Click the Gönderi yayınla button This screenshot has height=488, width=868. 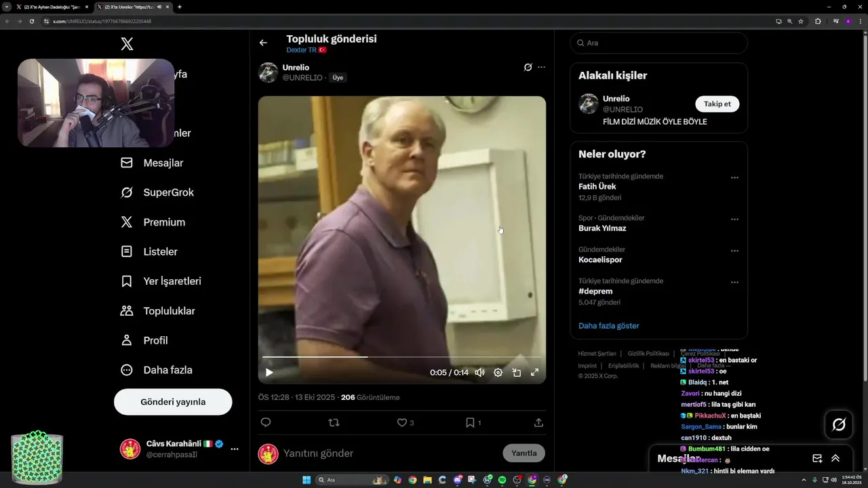(173, 402)
